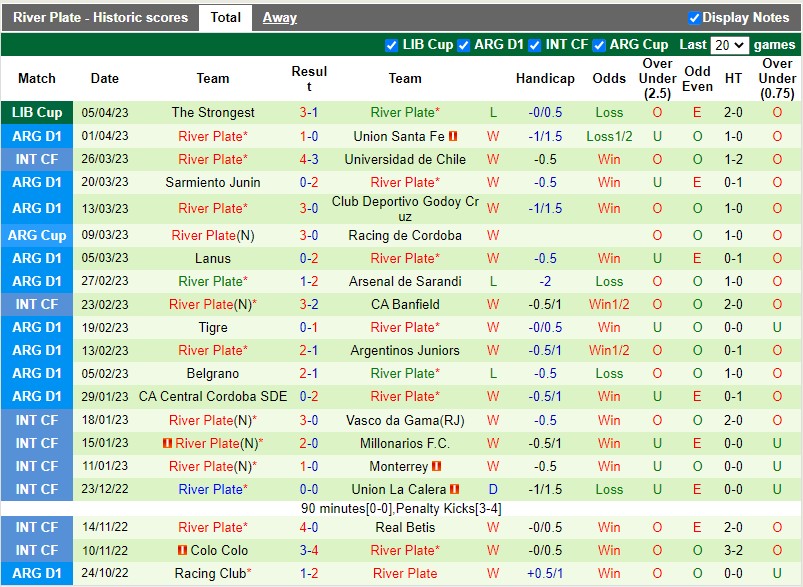Open Tigre team link
This screenshot has width=803, height=587.
tap(213, 327)
